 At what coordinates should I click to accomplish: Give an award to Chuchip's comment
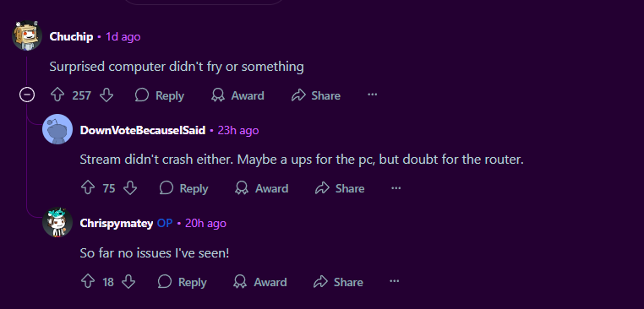[x=237, y=95]
